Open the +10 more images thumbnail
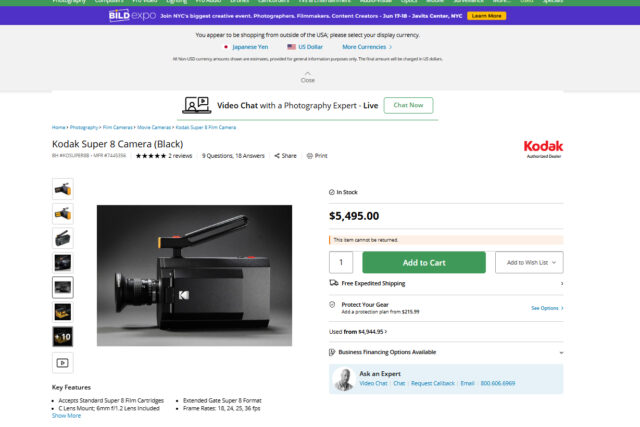This screenshot has width=640, height=427. [x=63, y=337]
